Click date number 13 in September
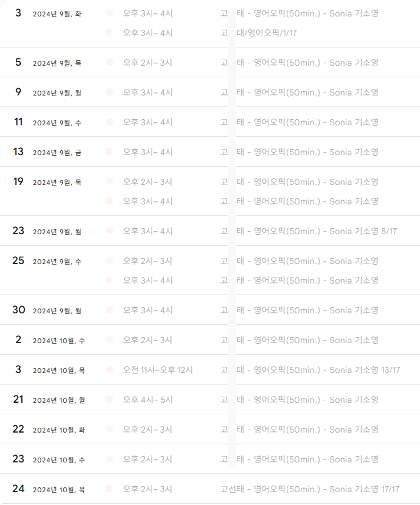The image size is (420, 505). click(18, 151)
